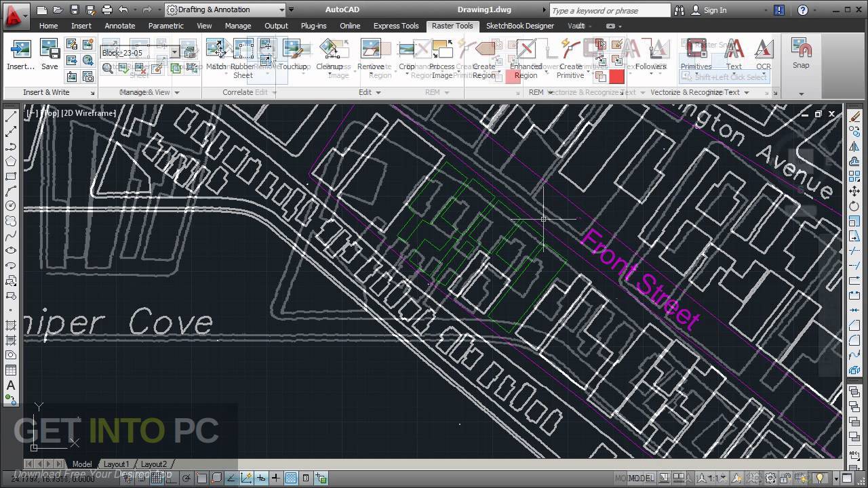Click the Open folder icon
The height and width of the screenshot is (488, 868).
point(58,9)
